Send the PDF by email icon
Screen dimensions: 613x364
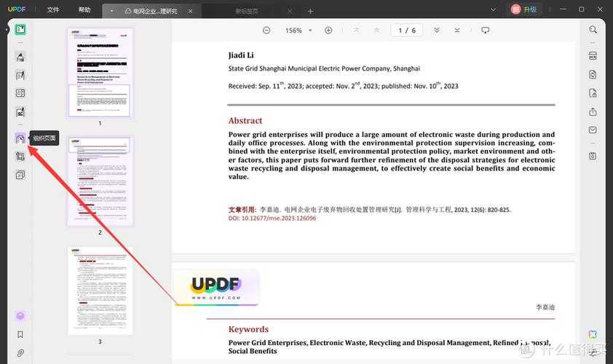click(593, 130)
